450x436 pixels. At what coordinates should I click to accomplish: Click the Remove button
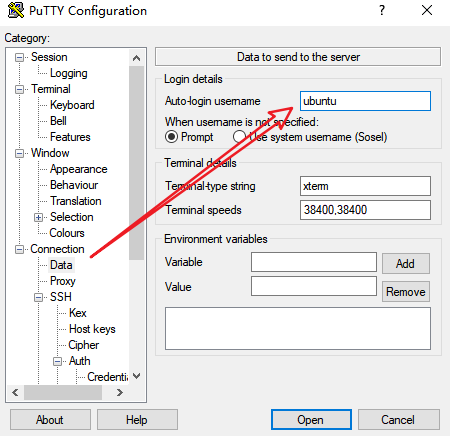405,292
